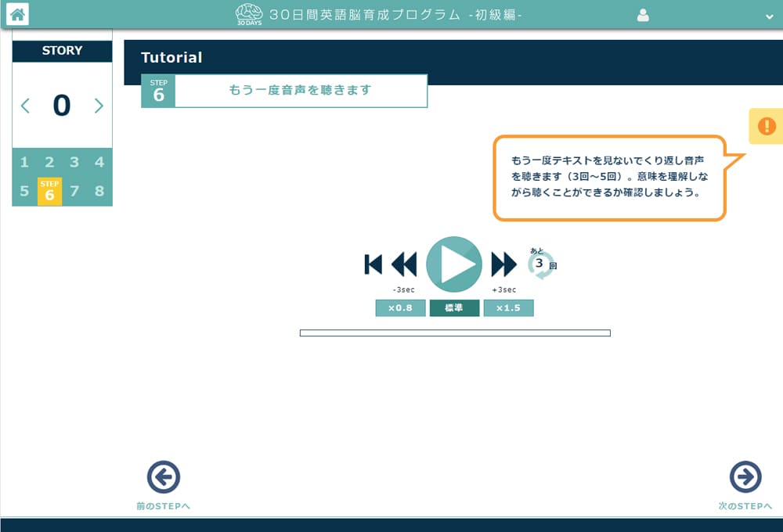Click the home icon in the top-left corner
The width and height of the screenshot is (783, 532).
16,13
